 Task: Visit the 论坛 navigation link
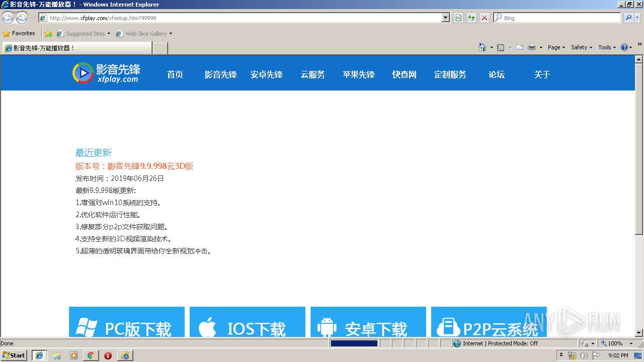[x=497, y=74]
